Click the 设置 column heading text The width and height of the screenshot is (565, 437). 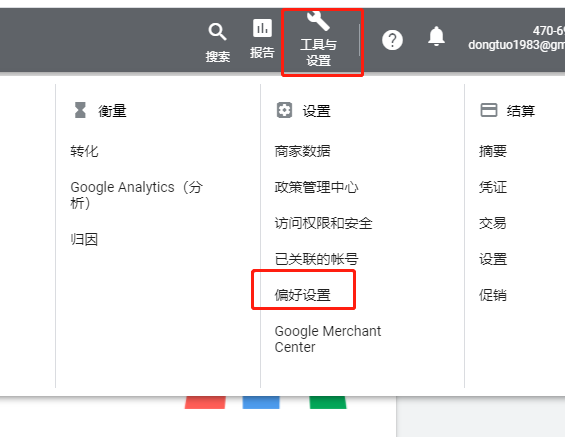(x=316, y=111)
